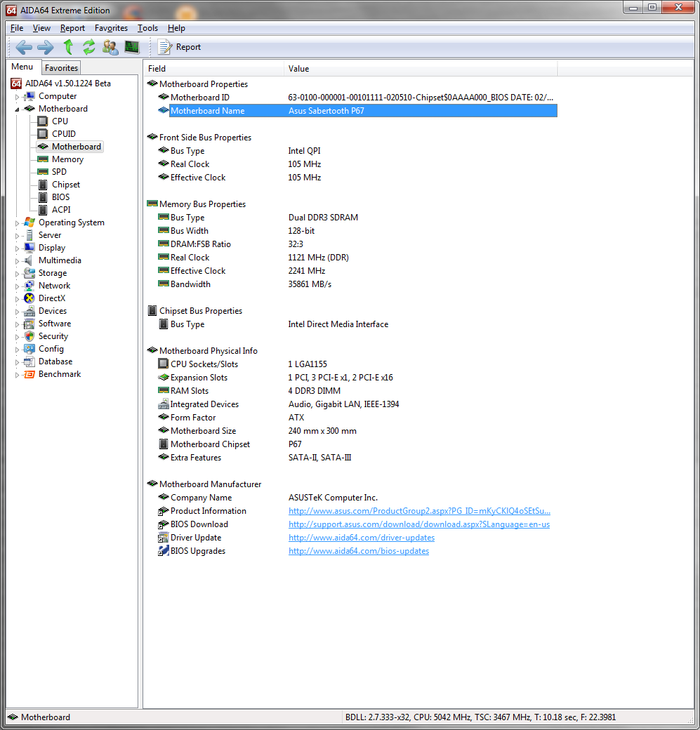Expand the Computer tree node
Viewport: 700px width, 730px height.
[18, 97]
